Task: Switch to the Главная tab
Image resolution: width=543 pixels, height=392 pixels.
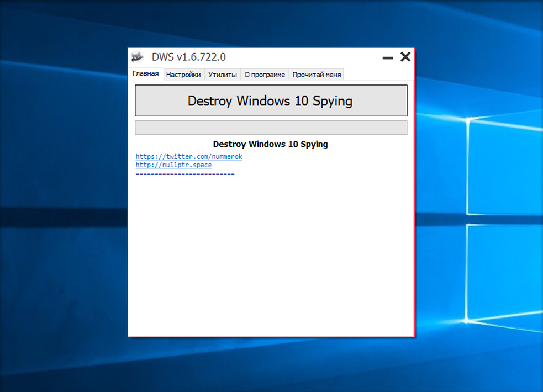Action: [x=146, y=73]
